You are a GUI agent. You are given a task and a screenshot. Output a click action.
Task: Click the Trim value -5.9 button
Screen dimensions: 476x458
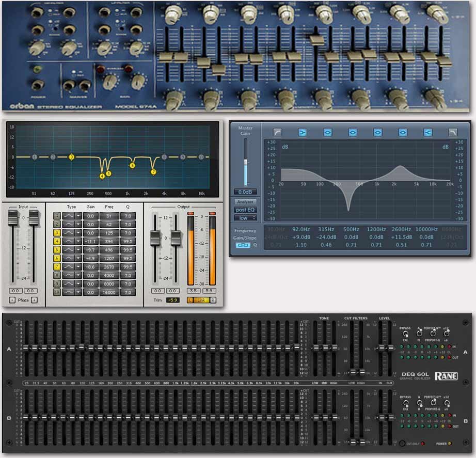(173, 300)
